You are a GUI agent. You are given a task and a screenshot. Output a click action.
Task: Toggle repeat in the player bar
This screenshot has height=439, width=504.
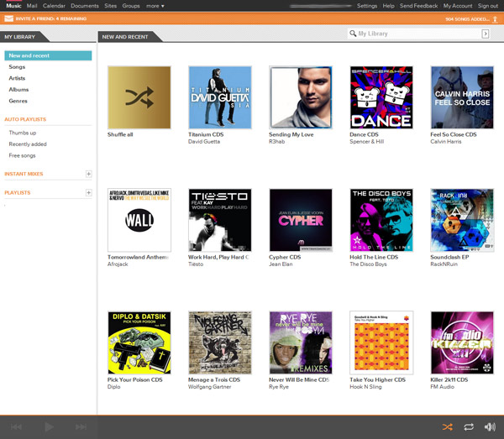(469, 426)
